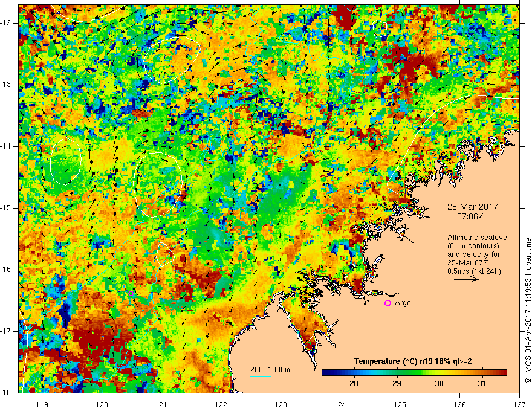Viewport: 532px width, 411px height.
Task: Click longitude axis label '119'
Action: (x=42, y=404)
